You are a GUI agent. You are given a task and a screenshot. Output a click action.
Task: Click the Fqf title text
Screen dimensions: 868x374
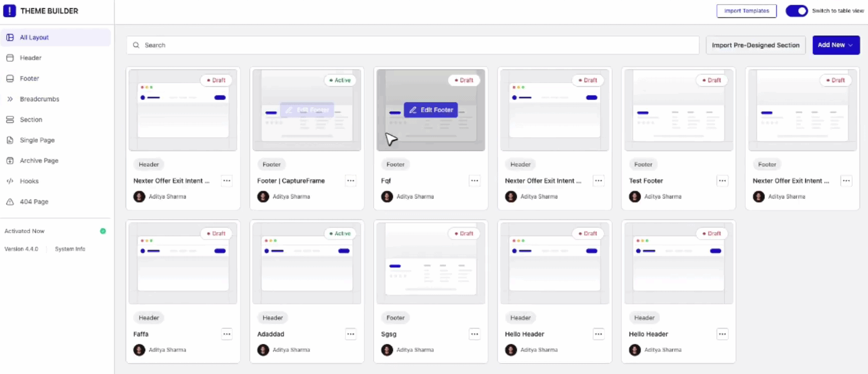[x=386, y=181]
